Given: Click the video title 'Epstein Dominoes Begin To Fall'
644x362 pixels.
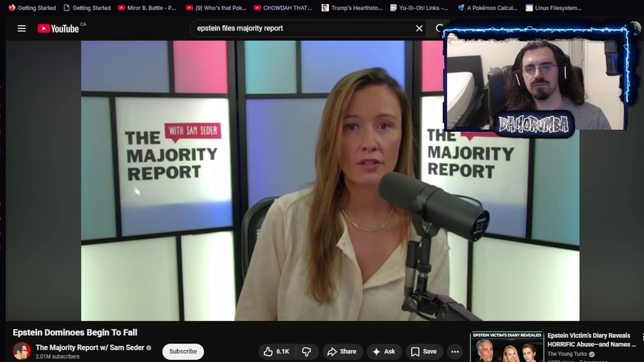Looking at the screenshot, I should [75, 332].
